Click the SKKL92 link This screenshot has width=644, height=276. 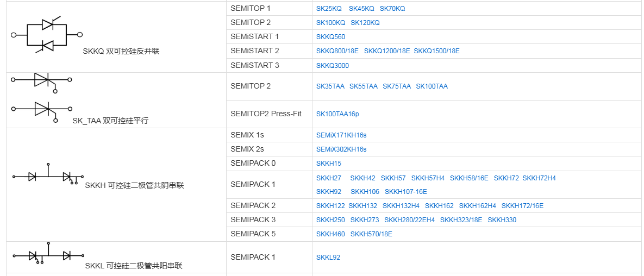(x=328, y=258)
